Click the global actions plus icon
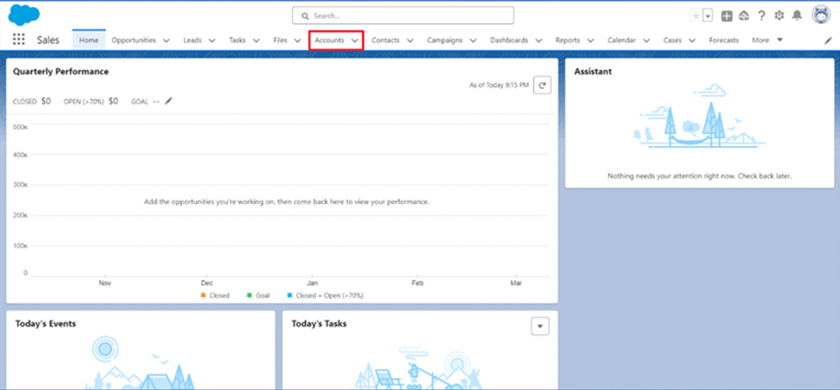This screenshot has width=840, height=390. (x=726, y=16)
